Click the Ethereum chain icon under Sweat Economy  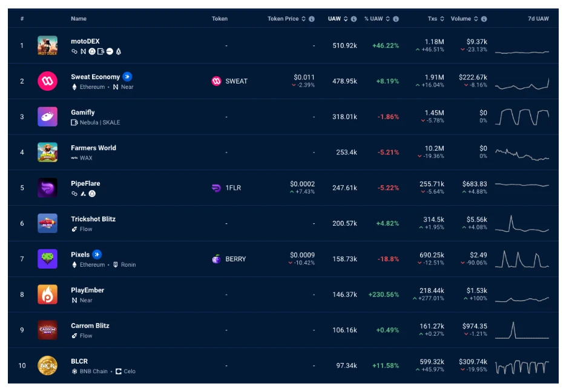click(x=74, y=87)
